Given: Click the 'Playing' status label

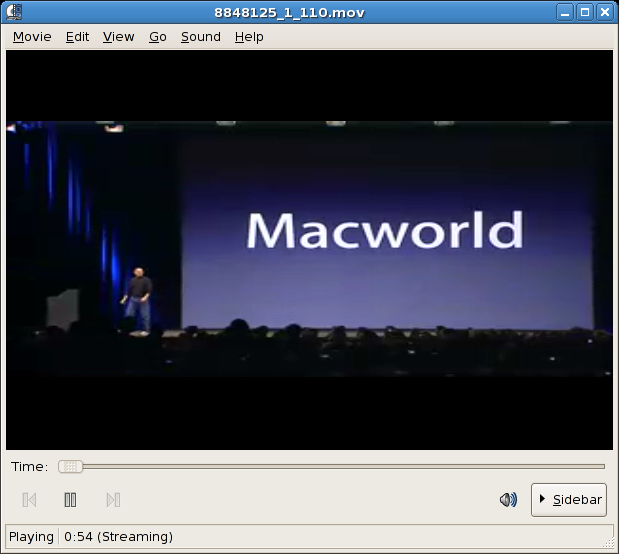Looking at the screenshot, I should pos(31,537).
